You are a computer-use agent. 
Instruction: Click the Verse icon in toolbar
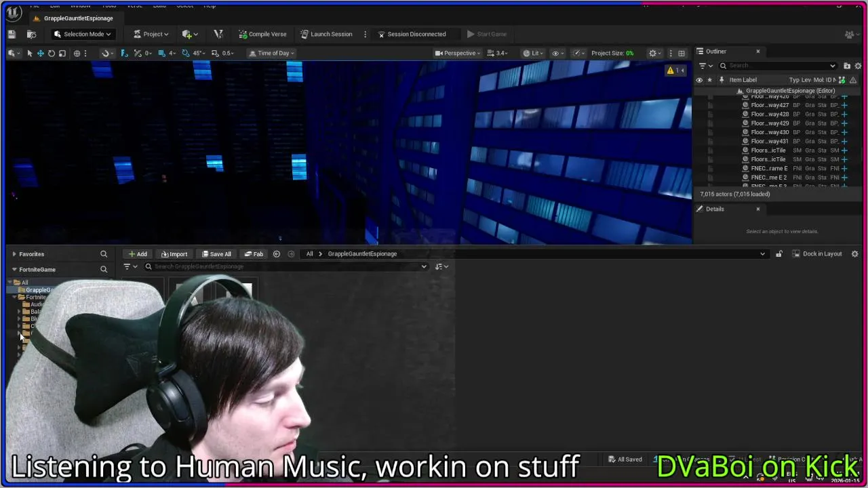click(x=218, y=34)
